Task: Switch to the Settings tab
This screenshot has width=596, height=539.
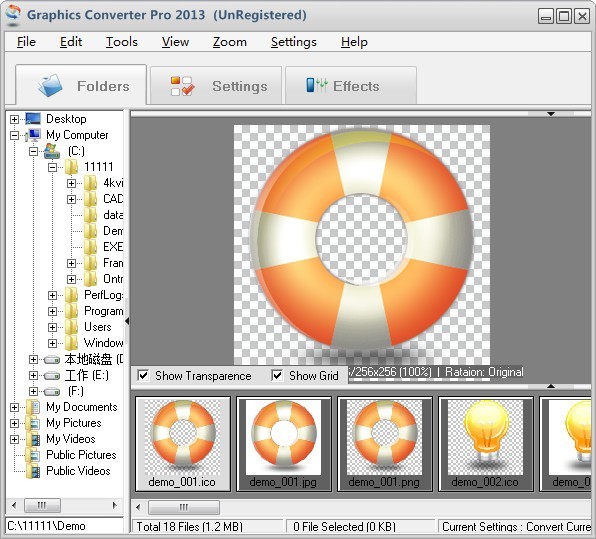Action: 216,86
